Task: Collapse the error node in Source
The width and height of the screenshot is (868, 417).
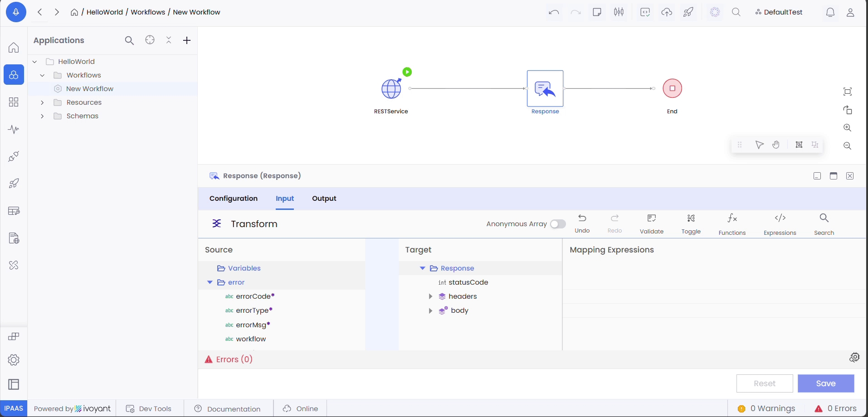Action: tap(210, 282)
